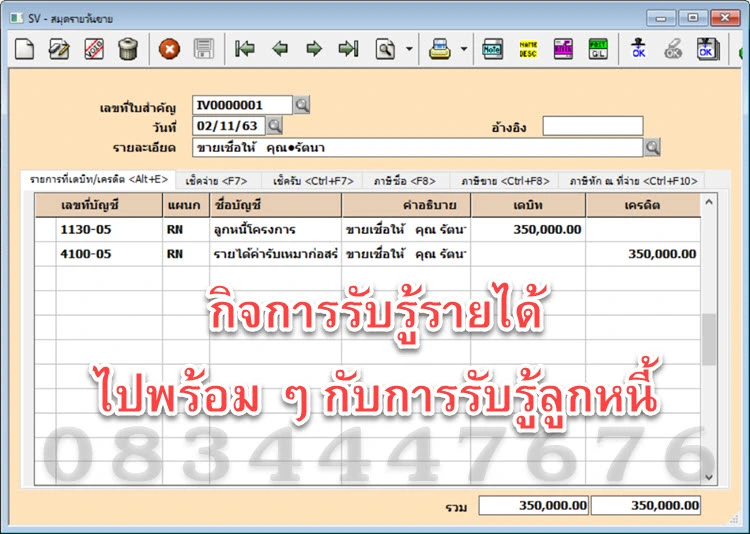Click the purple toolbar icon
This screenshot has width=750, height=534.
click(x=563, y=49)
